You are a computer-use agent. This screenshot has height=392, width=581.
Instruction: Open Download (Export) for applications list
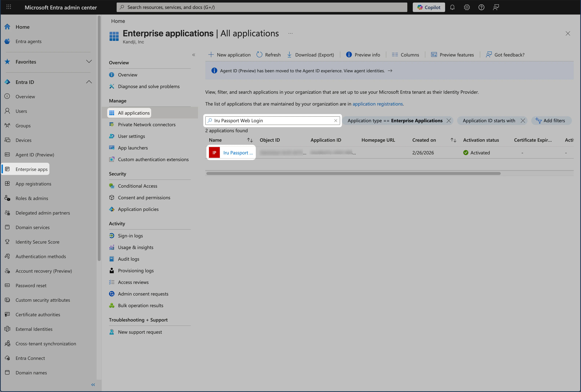(311, 54)
